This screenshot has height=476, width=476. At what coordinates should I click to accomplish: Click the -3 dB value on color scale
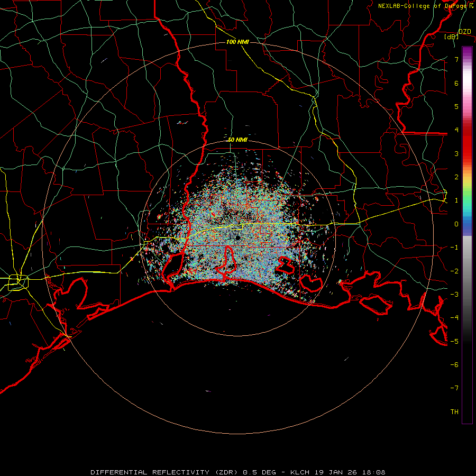point(454,294)
